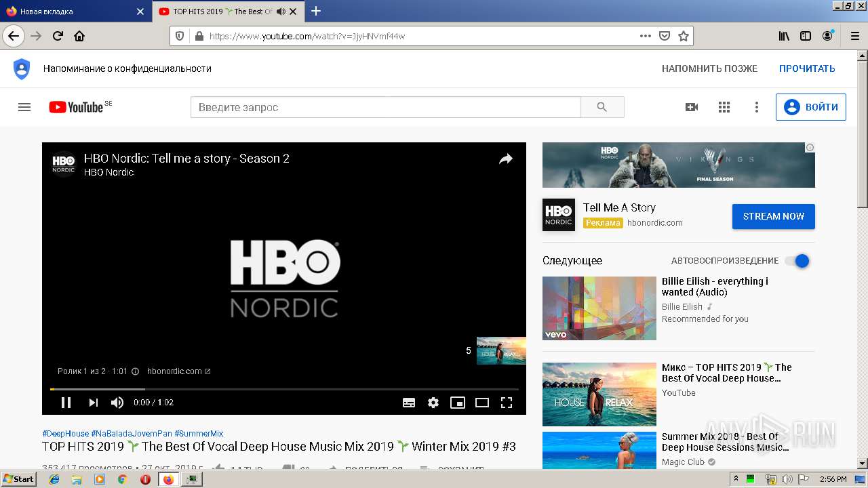Open the Firefox account icon
868x488 pixels.
[x=828, y=36]
